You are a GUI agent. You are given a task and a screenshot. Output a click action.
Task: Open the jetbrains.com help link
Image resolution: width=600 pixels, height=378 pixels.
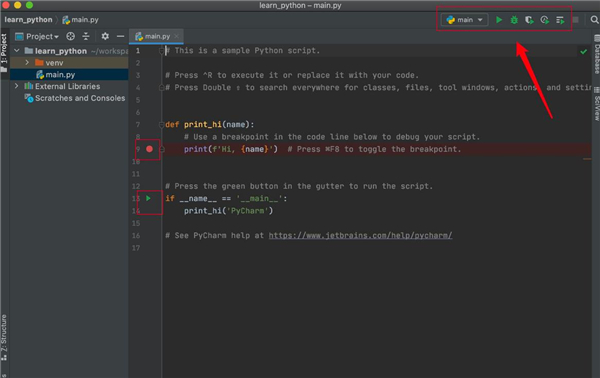[360, 235]
